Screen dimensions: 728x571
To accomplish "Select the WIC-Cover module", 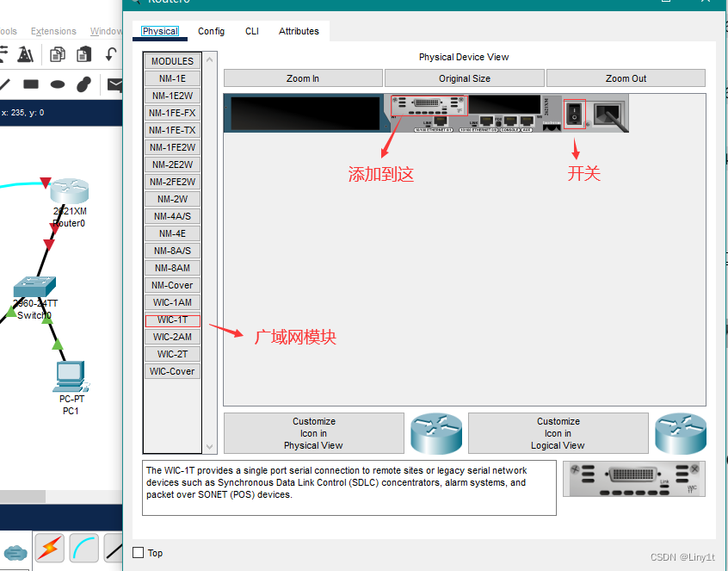I will pyautogui.click(x=172, y=371).
